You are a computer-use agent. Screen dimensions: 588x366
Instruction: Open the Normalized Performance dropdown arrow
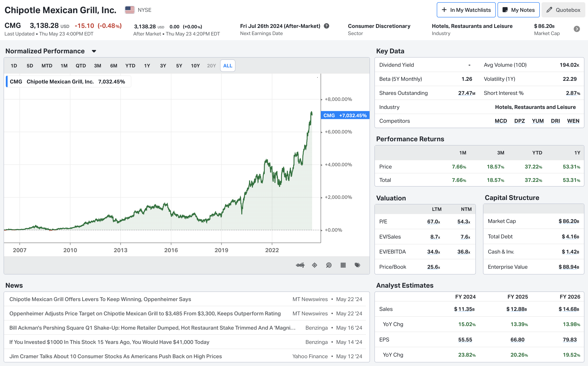click(94, 51)
